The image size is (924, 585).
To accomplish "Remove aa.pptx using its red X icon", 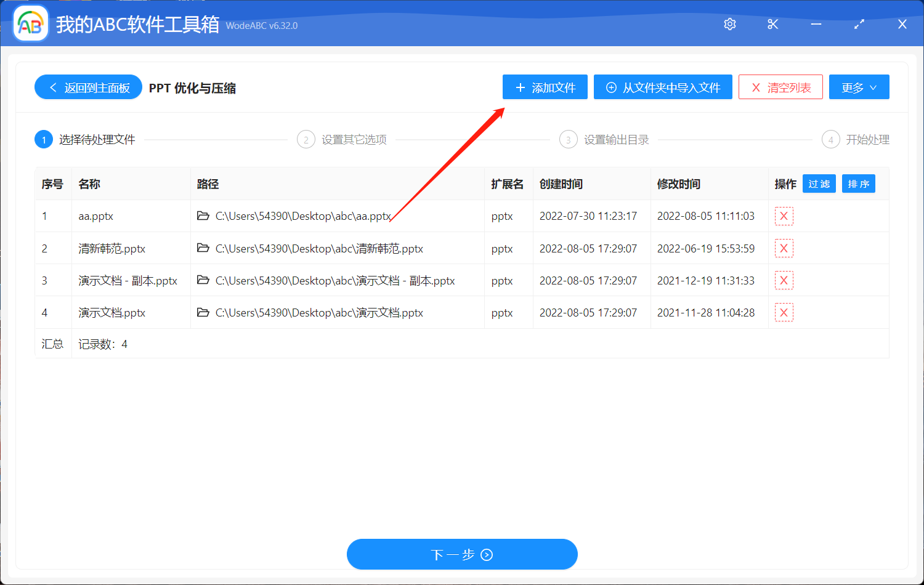I will [x=784, y=216].
